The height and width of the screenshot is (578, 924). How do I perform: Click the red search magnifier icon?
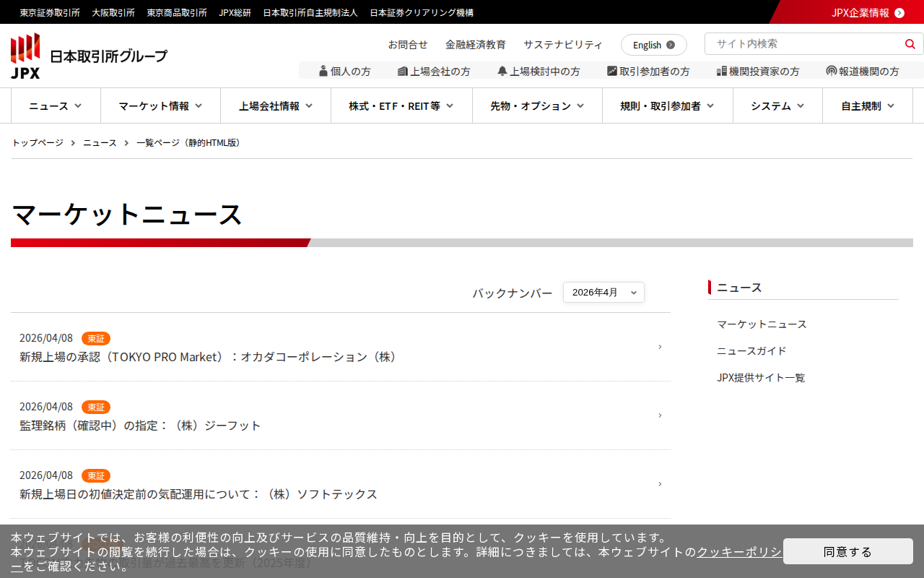pyautogui.click(x=910, y=44)
